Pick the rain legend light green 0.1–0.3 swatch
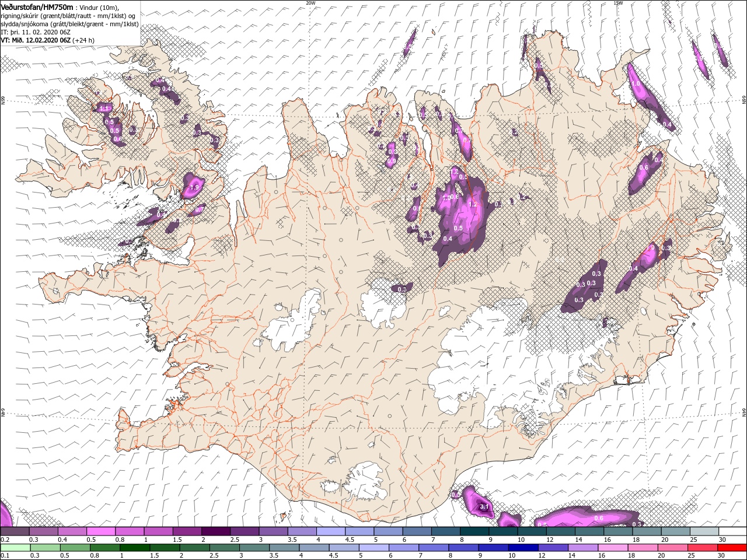 point(15,548)
